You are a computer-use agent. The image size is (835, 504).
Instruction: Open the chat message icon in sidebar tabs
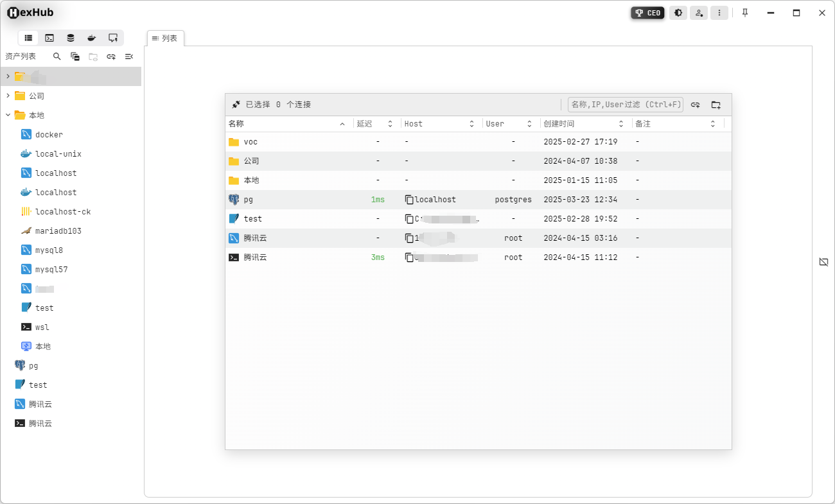click(113, 38)
